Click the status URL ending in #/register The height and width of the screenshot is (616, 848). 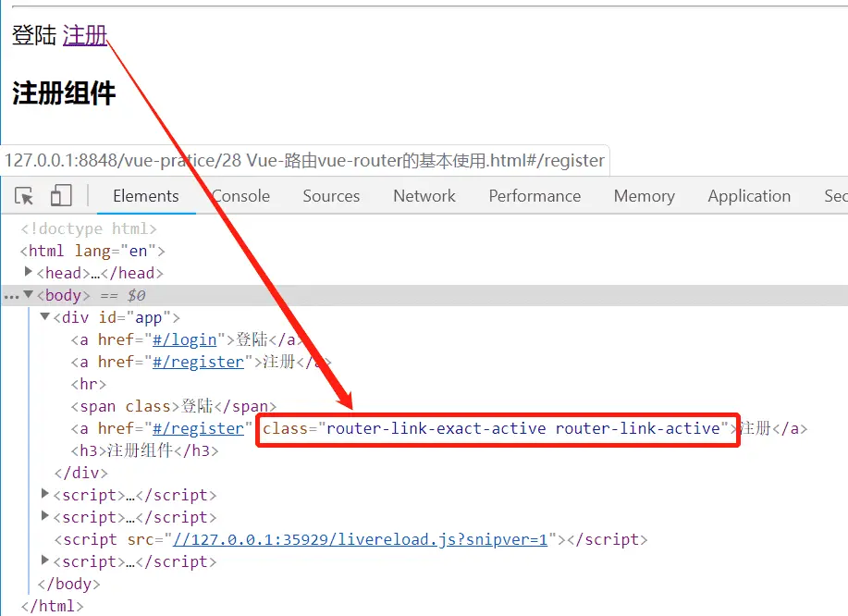pos(304,161)
